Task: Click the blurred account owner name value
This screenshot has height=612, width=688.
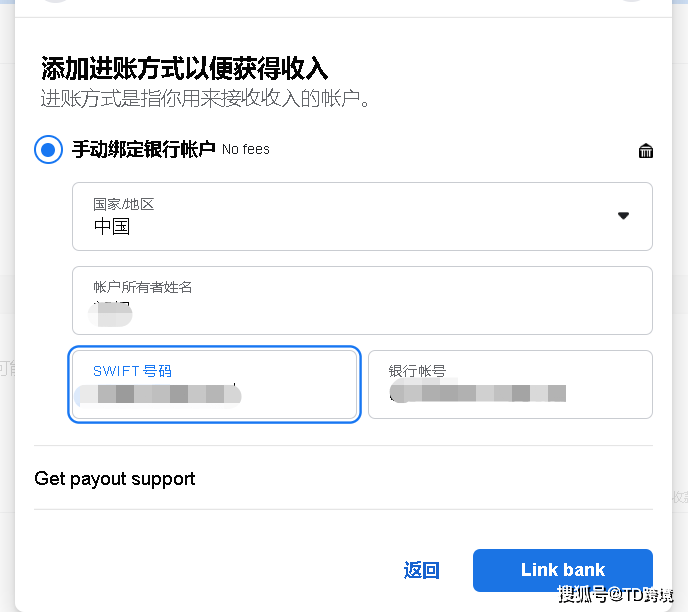Action: pos(110,314)
